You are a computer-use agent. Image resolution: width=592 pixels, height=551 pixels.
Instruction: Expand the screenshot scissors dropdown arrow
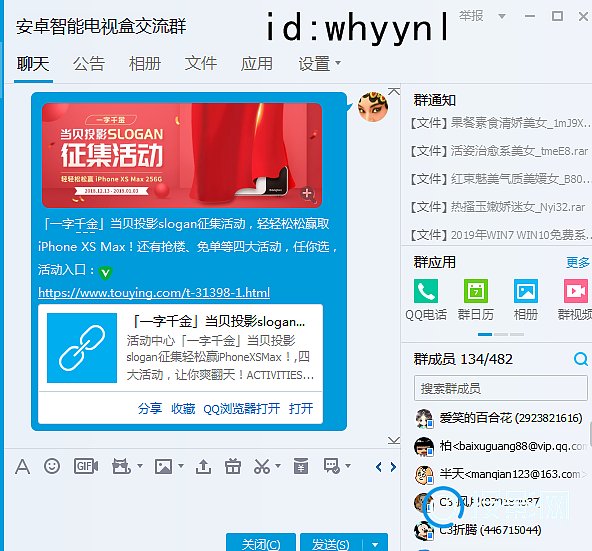pyautogui.click(x=278, y=466)
